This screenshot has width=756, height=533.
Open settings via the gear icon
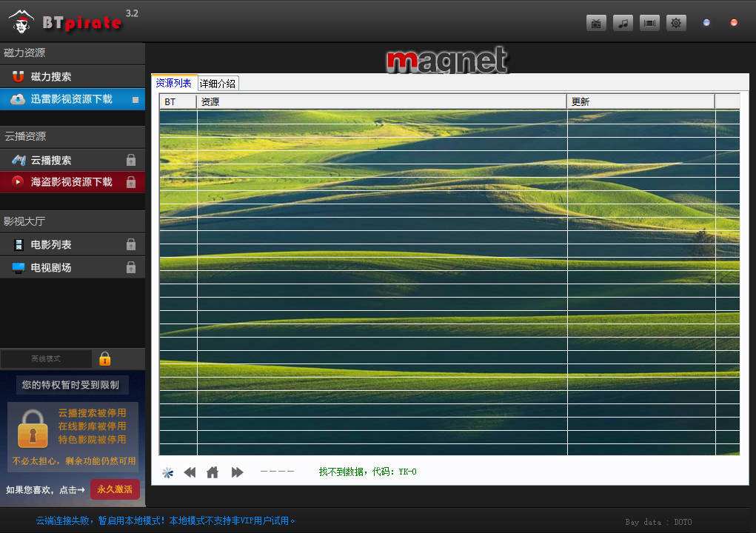(x=675, y=23)
